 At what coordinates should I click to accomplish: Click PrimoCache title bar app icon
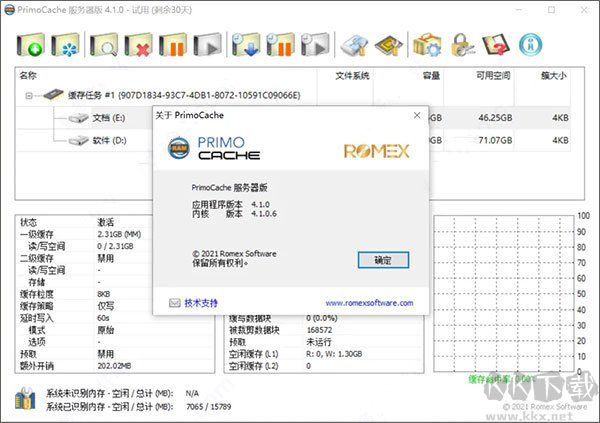[10, 10]
